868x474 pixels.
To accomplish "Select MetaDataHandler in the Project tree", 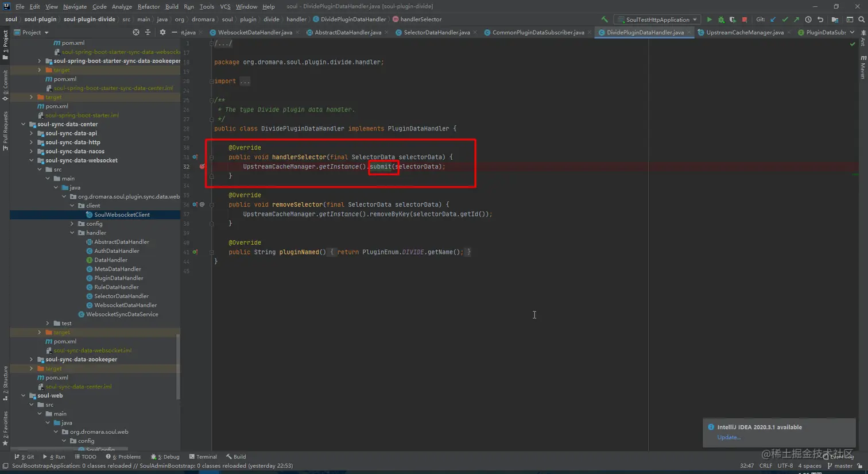I will point(117,269).
